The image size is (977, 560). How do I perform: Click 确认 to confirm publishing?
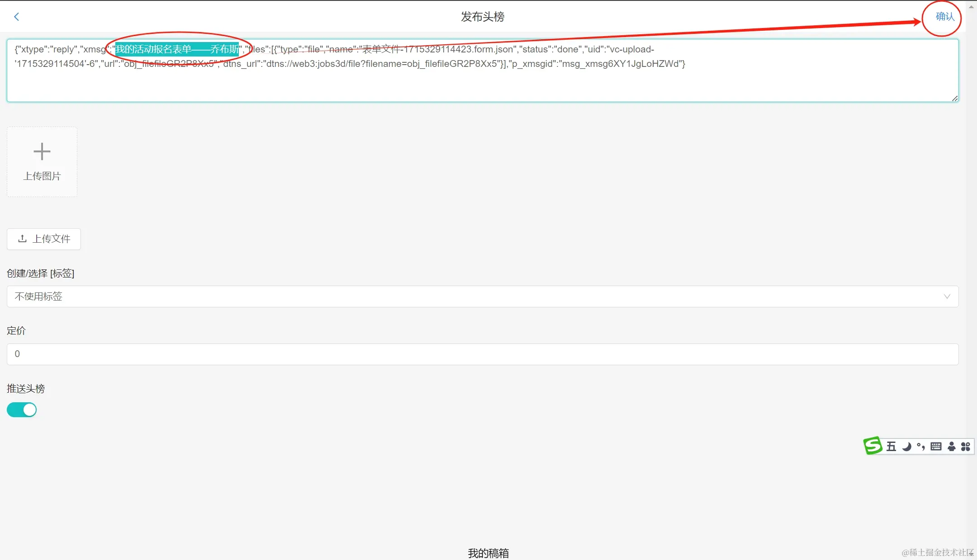[x=944, y=17]
